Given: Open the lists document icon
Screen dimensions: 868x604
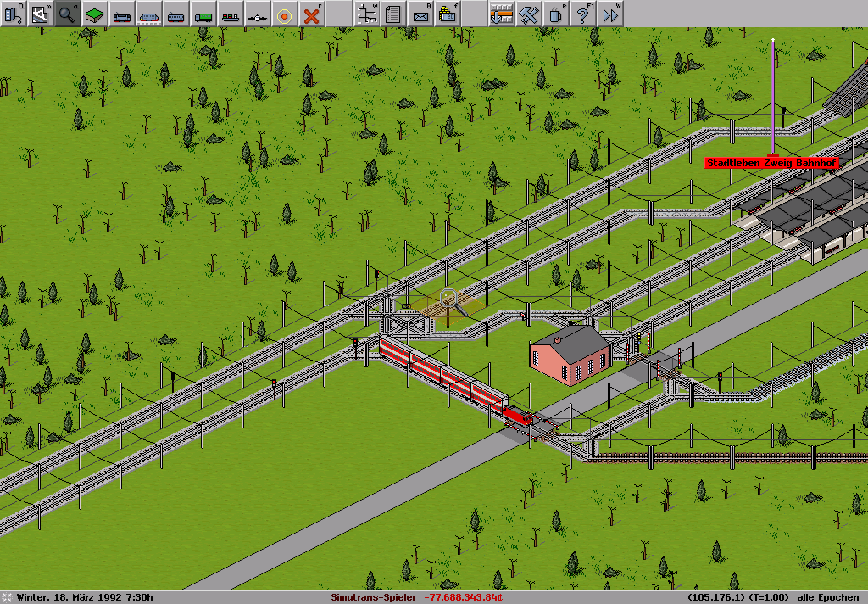Looking at the screenshot, I should pyautogui.click(x=392, y=14).
